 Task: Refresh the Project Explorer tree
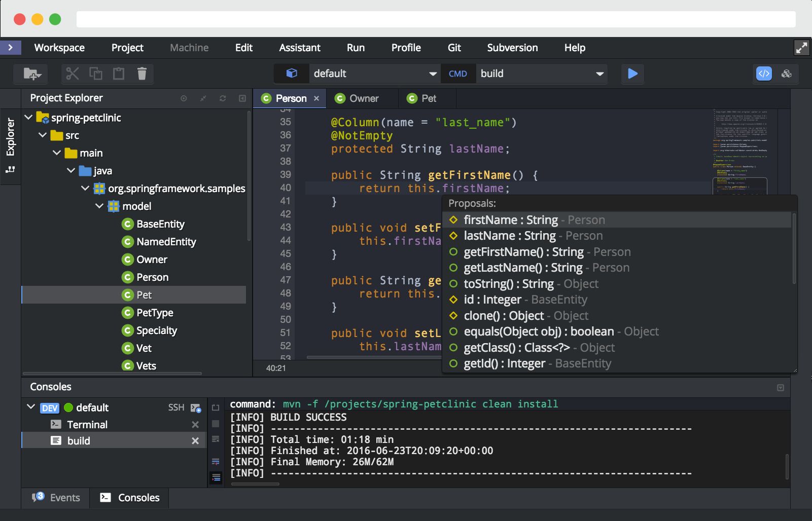(223, 98)
